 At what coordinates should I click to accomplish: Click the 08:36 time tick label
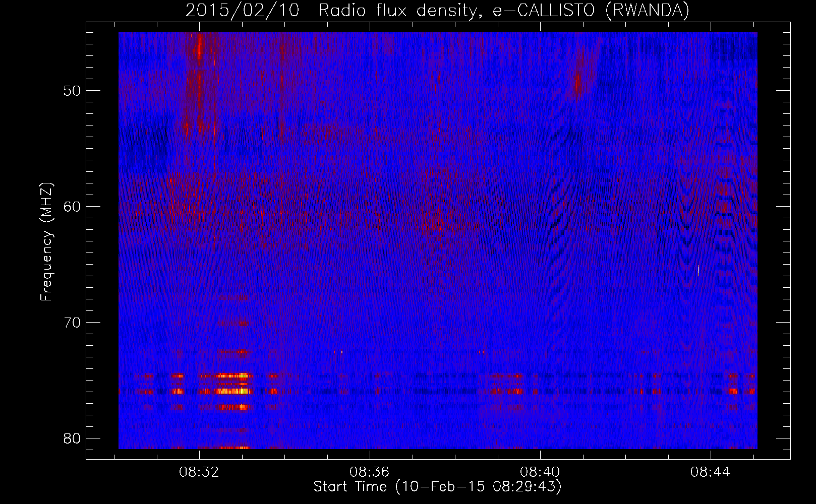(x=370, y=472)
